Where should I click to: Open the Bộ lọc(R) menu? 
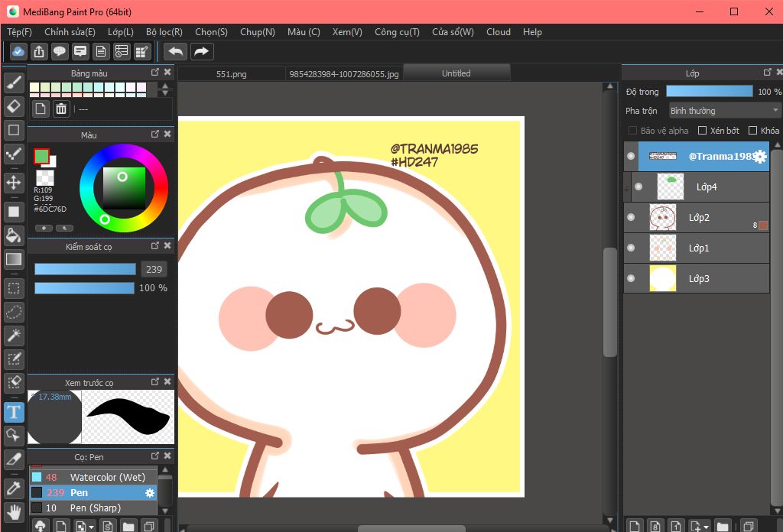click(x=164, y=32)
